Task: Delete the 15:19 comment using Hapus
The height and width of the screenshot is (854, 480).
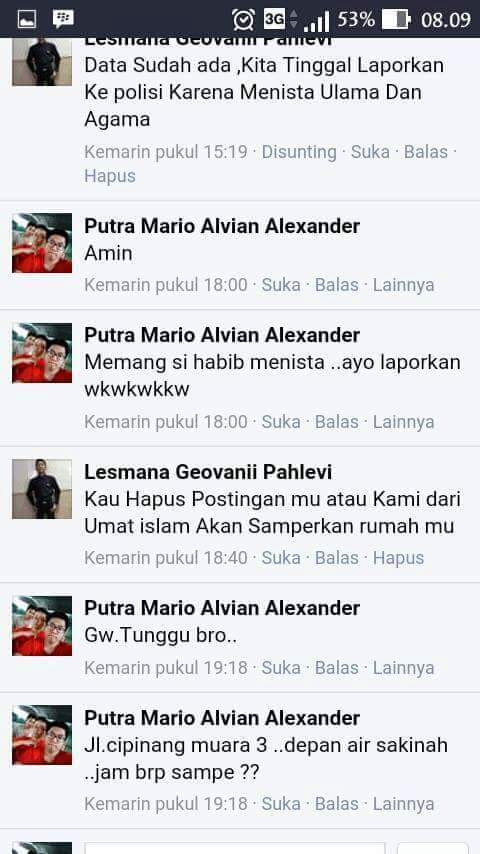Action: (x=110, y=176)
